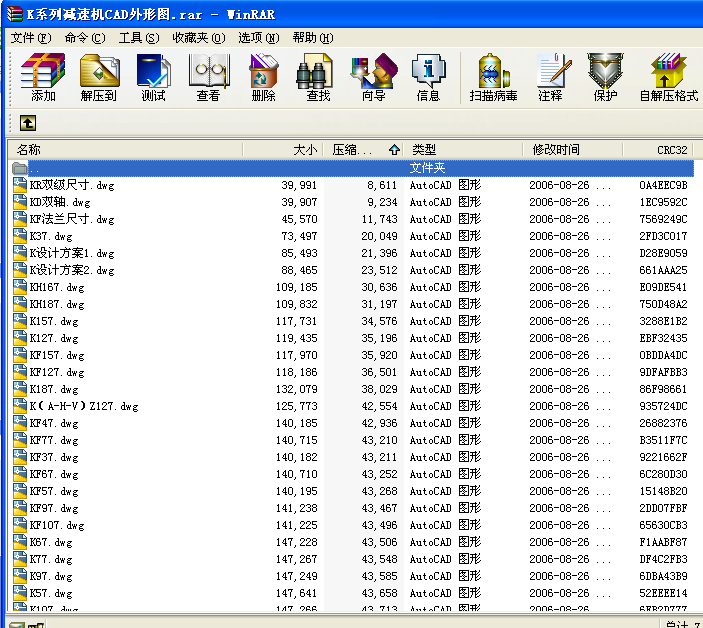Select file K(A-H-V)Z127.dwg
703x628 pixels.
tap(84, 407)
